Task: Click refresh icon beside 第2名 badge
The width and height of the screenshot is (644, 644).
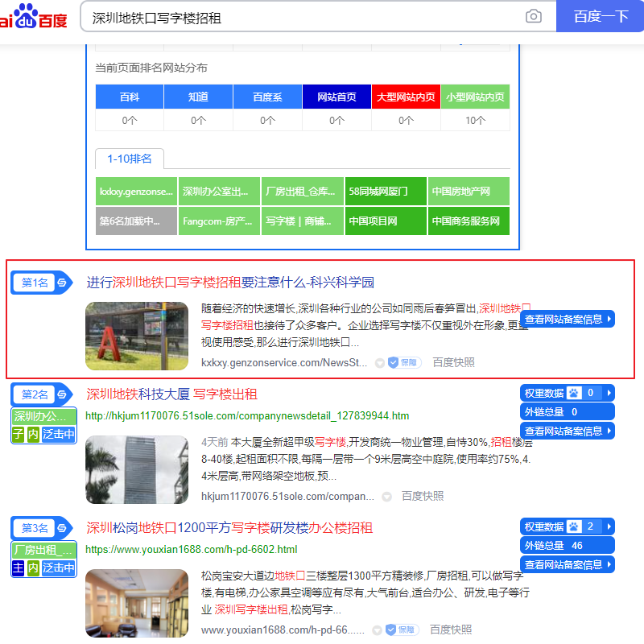Action: pyautogui.click(x=62, y=394)
